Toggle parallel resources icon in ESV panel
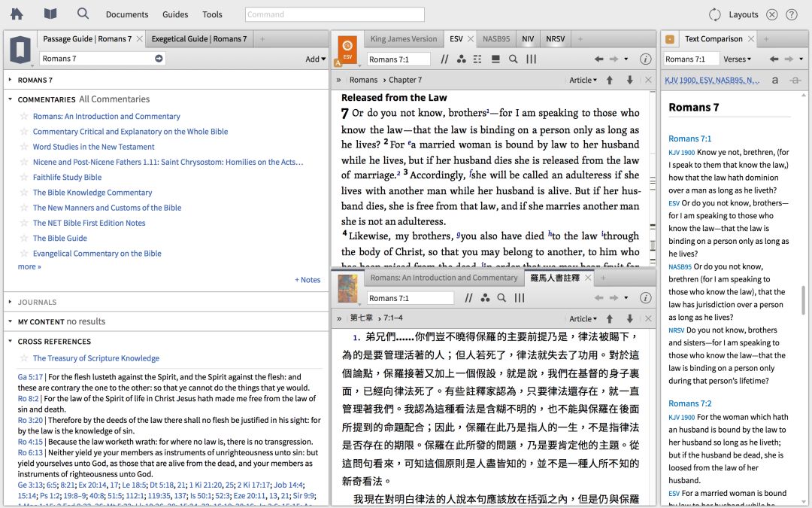 pyautogui.click(x=444, y=59)
